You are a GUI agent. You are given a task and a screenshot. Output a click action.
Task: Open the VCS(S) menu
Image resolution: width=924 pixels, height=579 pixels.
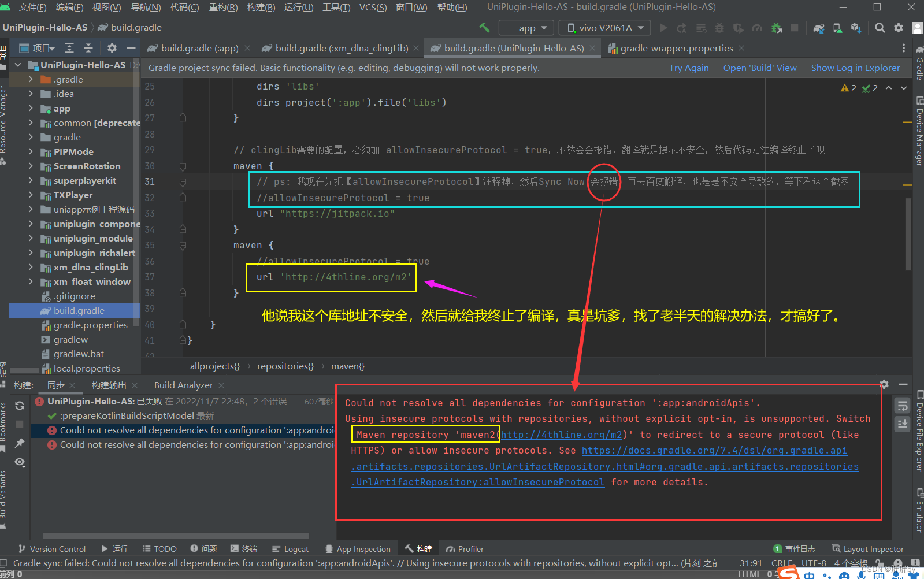[x=373, y=7]
